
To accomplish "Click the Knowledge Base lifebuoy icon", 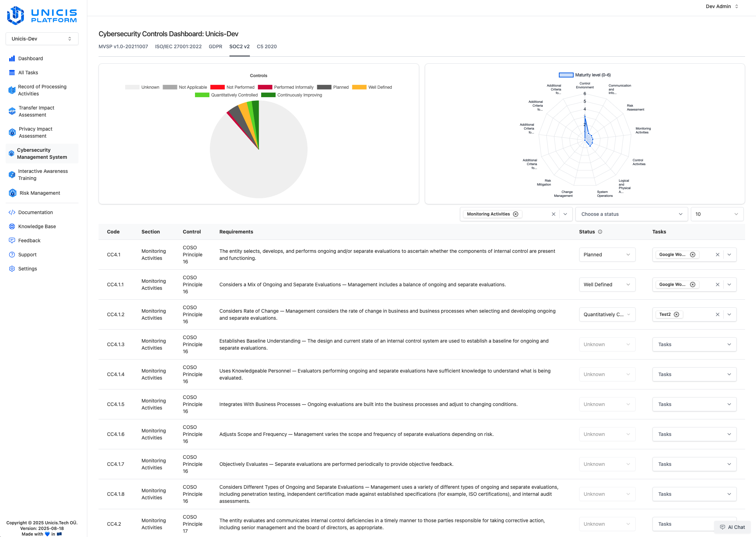I will click(12, 226).
